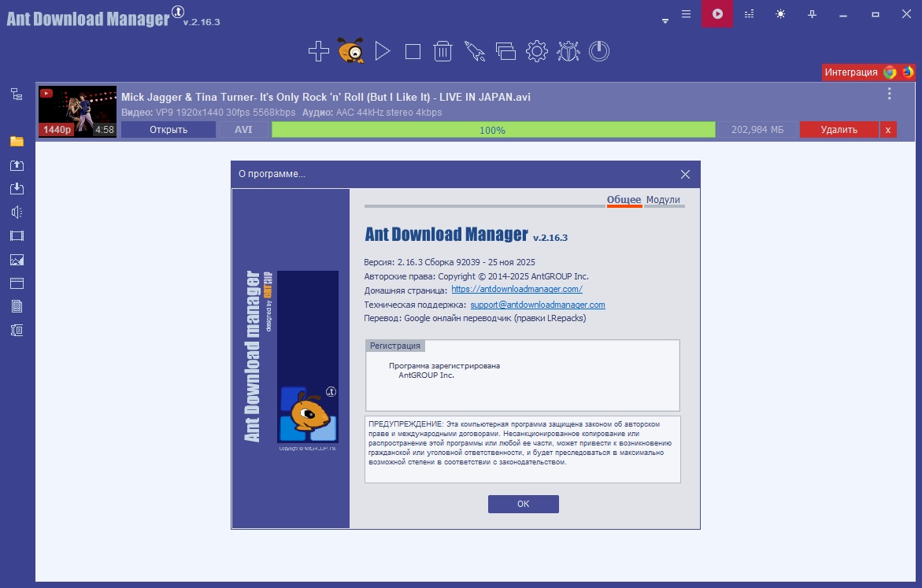Click the download title Mick Jagger & Tina Turner
This screenshot has height=588, width=922.
(x=326, y=97)
